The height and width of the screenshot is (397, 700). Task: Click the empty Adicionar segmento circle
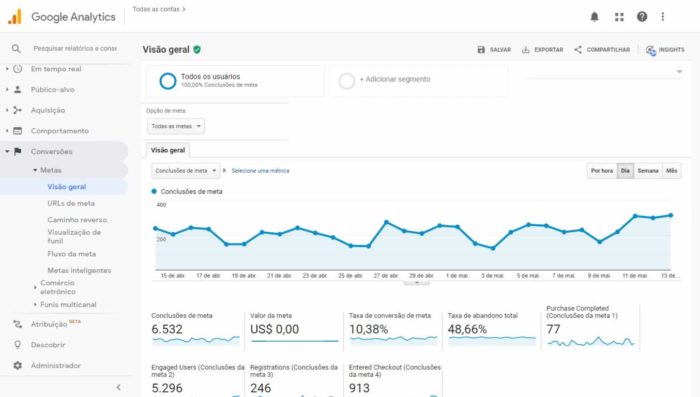346,81
